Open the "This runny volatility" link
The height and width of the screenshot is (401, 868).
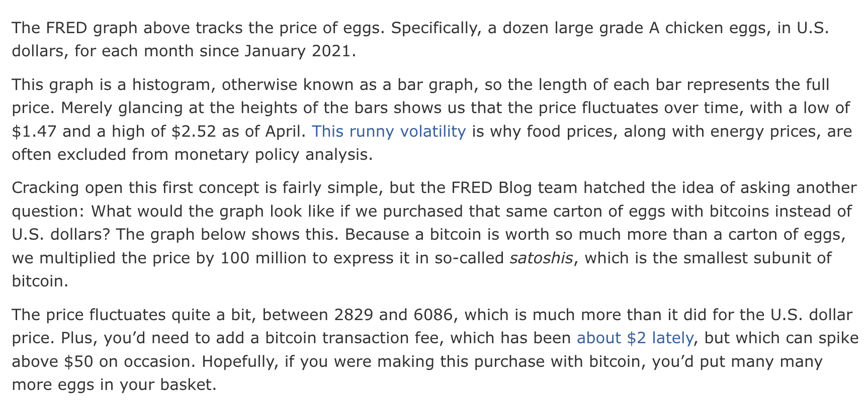pyautogui.click(x=389, y=131)
